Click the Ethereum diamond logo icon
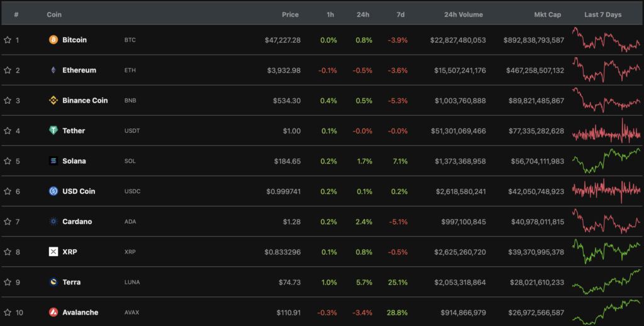 53,70
